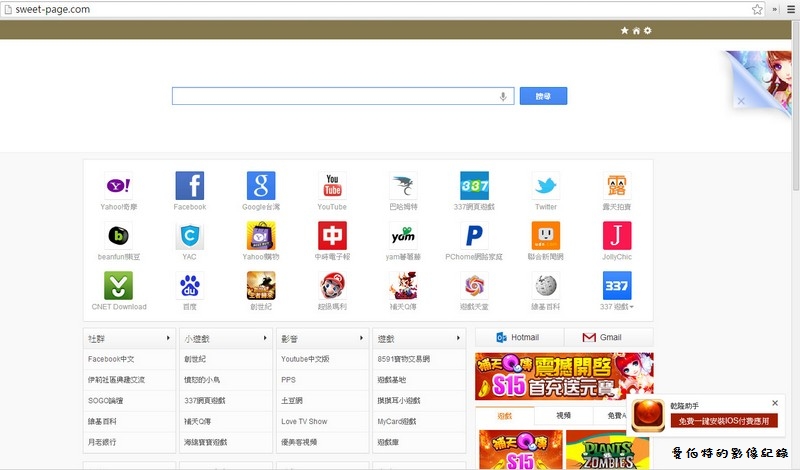Open the first-row 337 web games tile

coord(474,186)
